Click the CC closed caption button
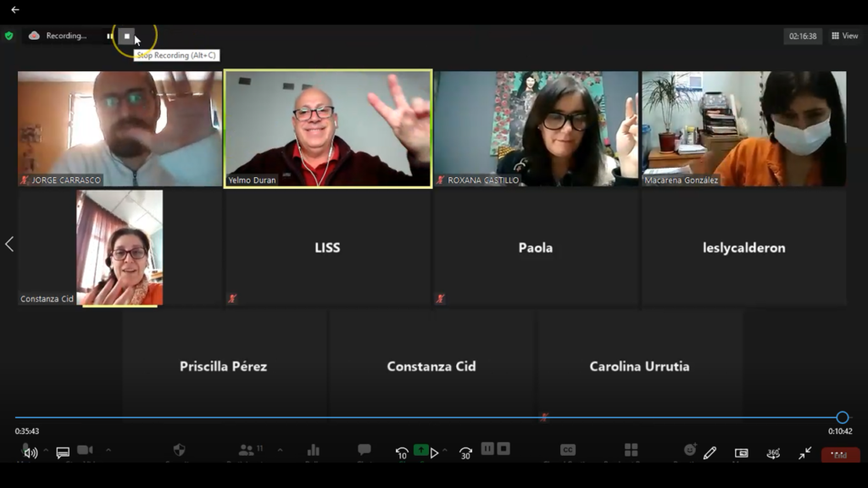This screenshot has width=868, height=488. click(568, 450)
